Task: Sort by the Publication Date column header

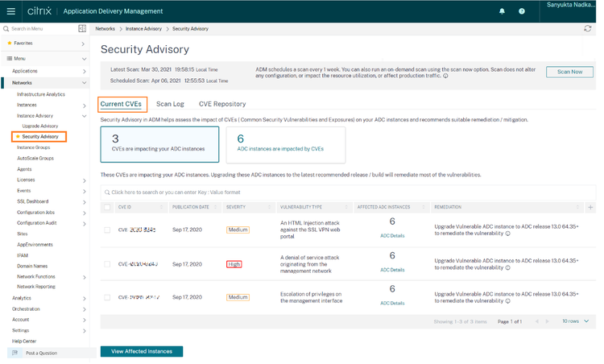Action: pos(194,207)
